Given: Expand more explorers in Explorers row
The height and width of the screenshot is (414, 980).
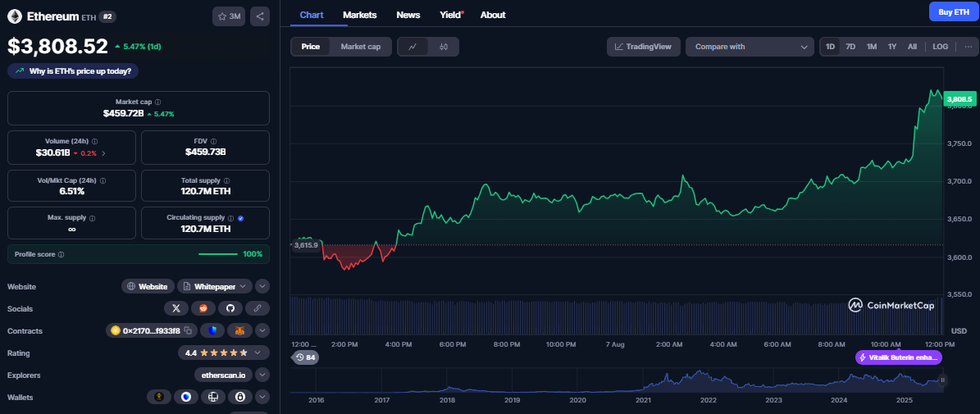Looking at the screenshot, I should coord(262,375).
